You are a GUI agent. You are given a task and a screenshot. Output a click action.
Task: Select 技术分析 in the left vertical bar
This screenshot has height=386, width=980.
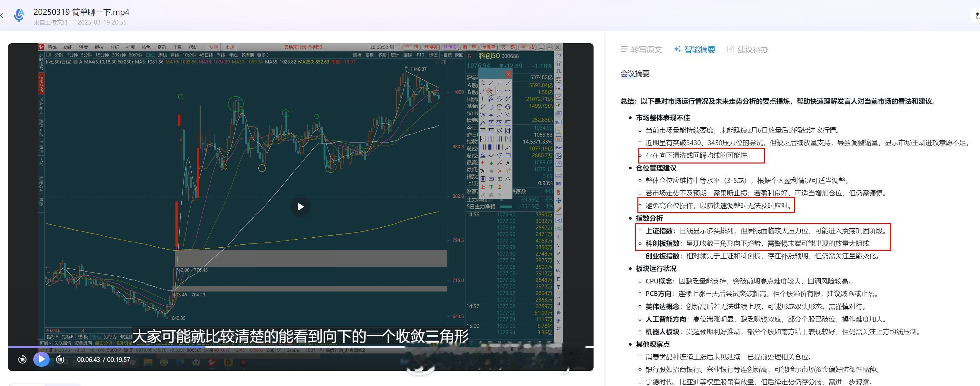click(41, 84)
